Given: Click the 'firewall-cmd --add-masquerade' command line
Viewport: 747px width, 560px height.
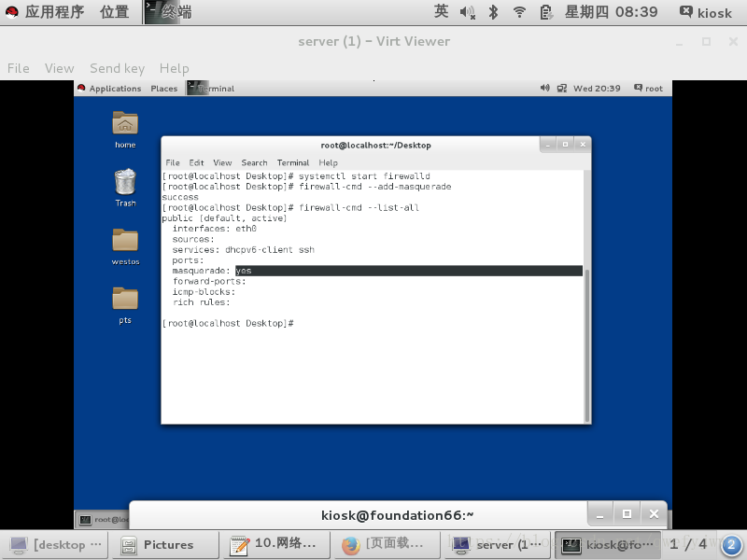Looking at the screenshot, I should tap(307, 187).
